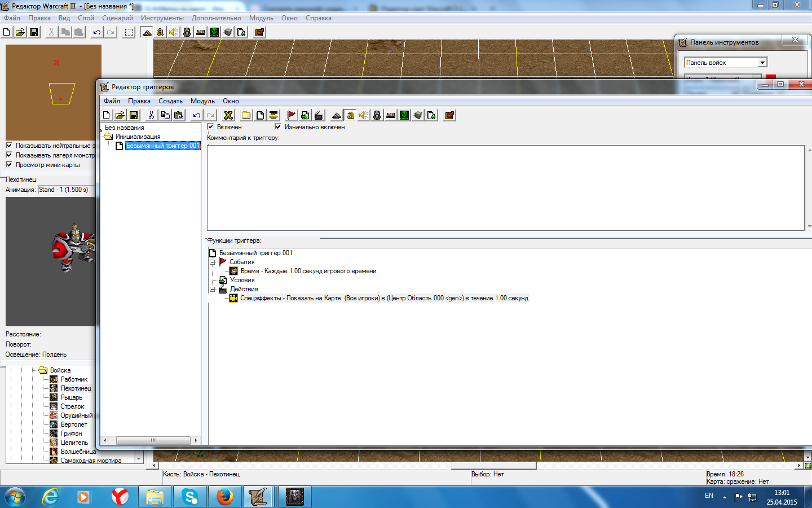Click New map icon in Trigger Editor toolbar
The height and width of the screenshot is (508, 812).
point(107,115)
